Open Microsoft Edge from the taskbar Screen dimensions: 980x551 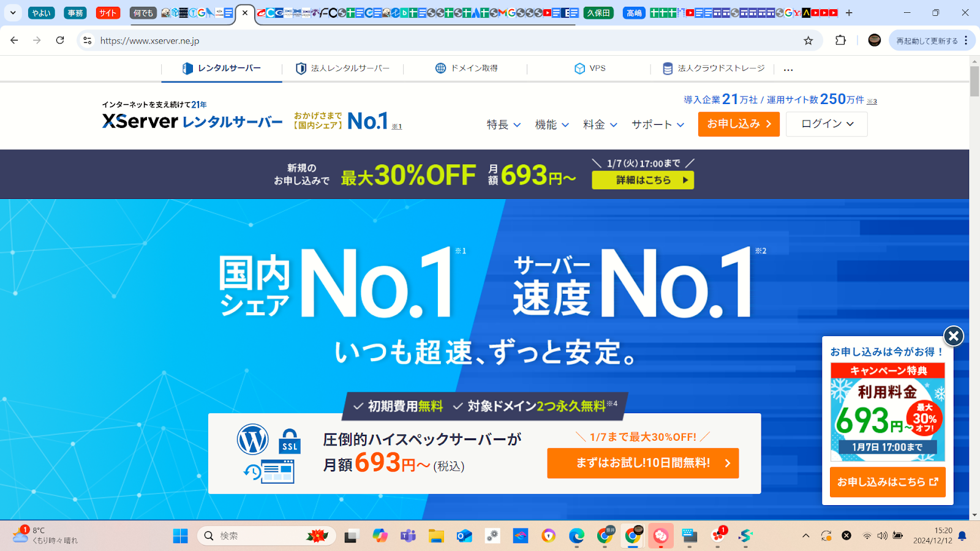tap(576, 536)
